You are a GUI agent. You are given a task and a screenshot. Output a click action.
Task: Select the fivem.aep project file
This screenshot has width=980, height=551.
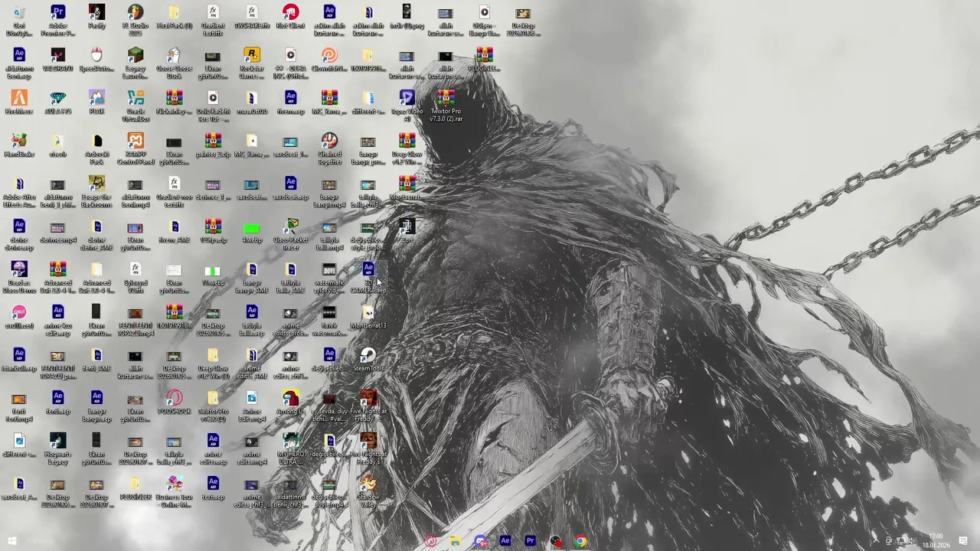coord(290,103)
